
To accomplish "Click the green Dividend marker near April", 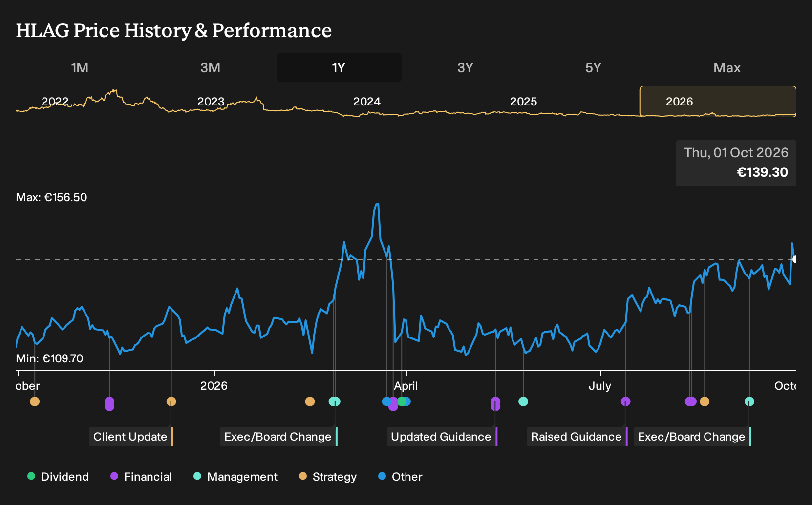I will pyautogui.click(x=402, y=401).
